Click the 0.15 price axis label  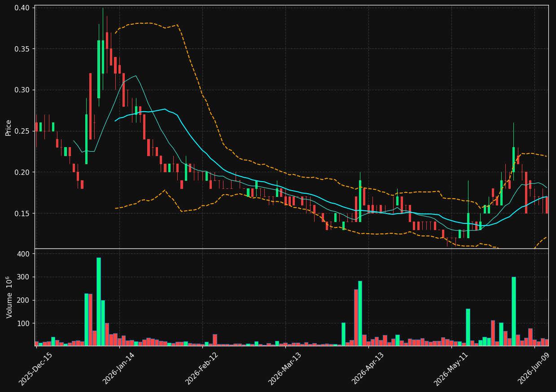(x=22, y=213)
